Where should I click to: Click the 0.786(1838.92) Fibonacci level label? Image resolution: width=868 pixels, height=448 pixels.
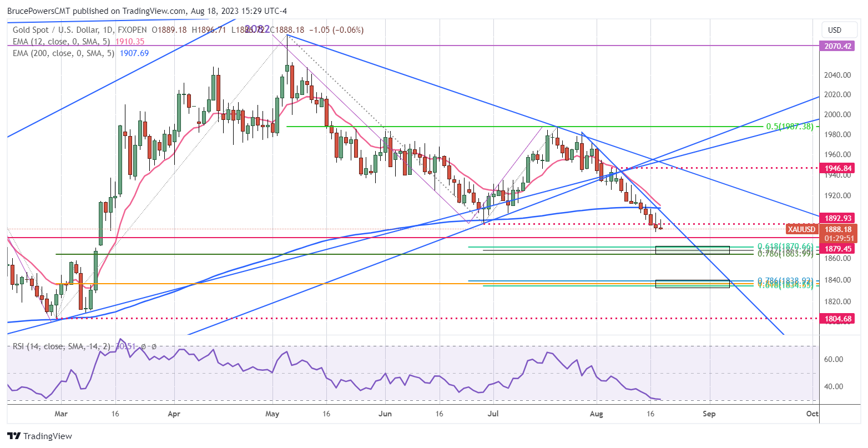pos(786,281)
